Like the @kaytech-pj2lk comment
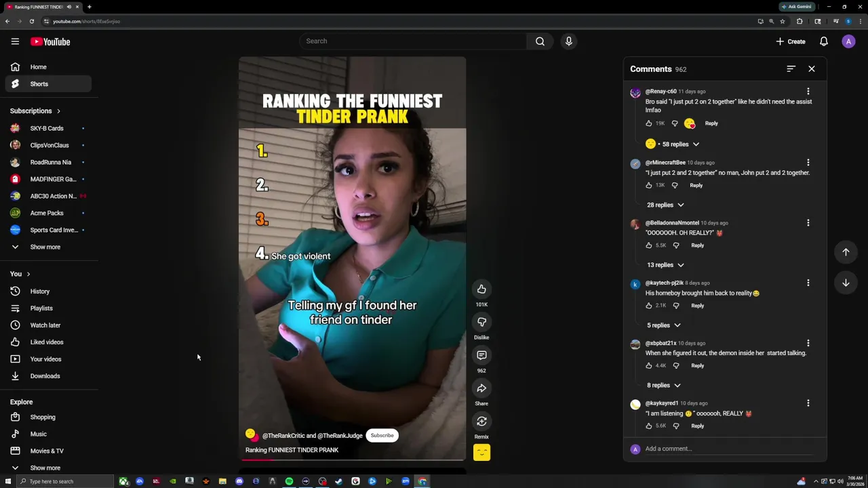Screen dimensions: 868x488 point(649,306)
